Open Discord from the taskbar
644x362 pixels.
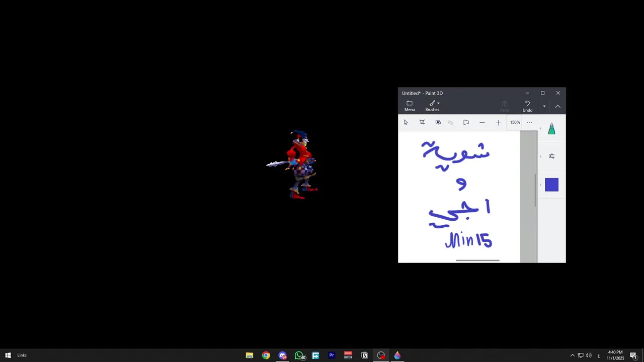[x=282, y=355]
